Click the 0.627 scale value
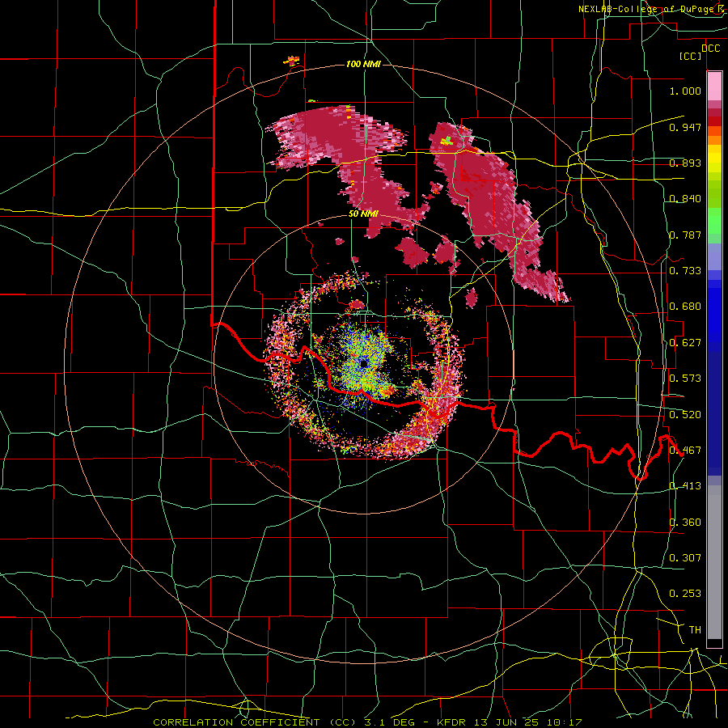 coord(685,343)
